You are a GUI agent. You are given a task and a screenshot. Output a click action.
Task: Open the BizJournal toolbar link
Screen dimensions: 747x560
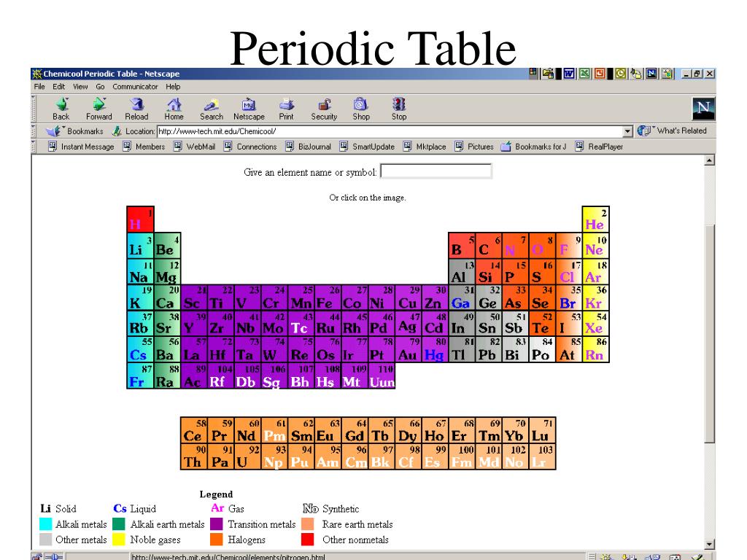click(x=309, y=147)
